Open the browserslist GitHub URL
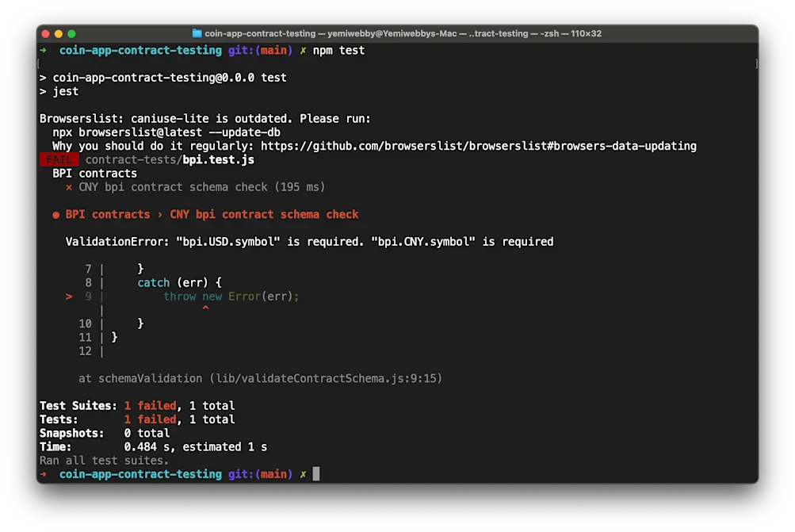The height and width of the screenshot is (532, 795). coord(479,146)
